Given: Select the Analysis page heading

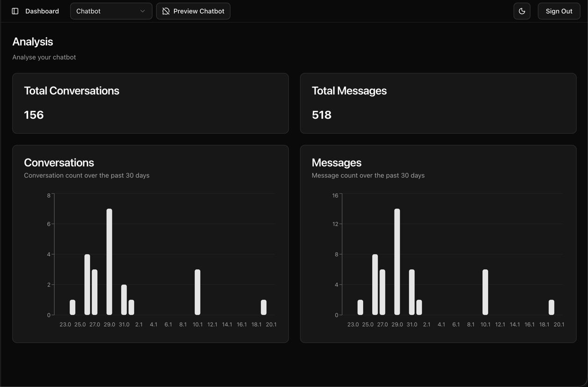Looking at the screenshot, I should [33, 42].
